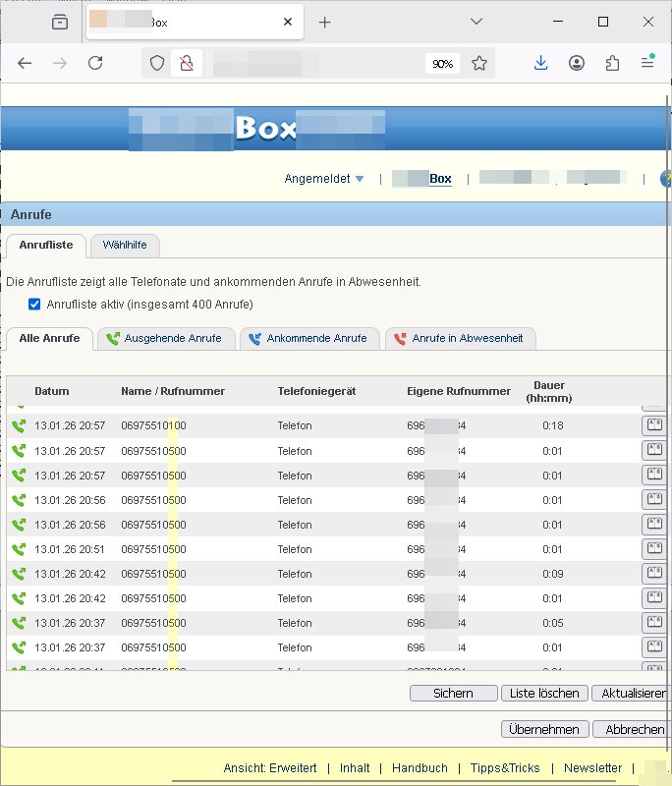Viewport: 672px width, 786px height.
Task: Click outgoing call icon of 20:37 0:05 row
Action: click(x=18, y=623)
